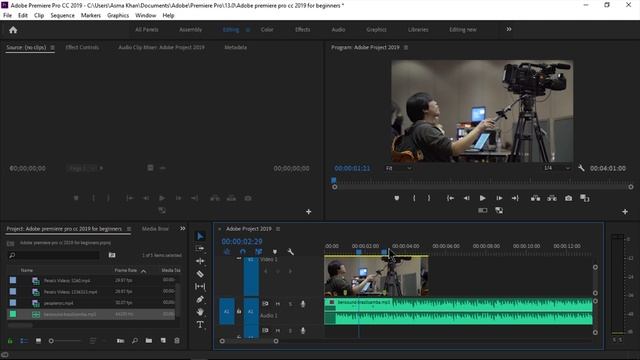Select the Pen tool
The width and height of the screenshot is (640, 360).
pos(200,299)
